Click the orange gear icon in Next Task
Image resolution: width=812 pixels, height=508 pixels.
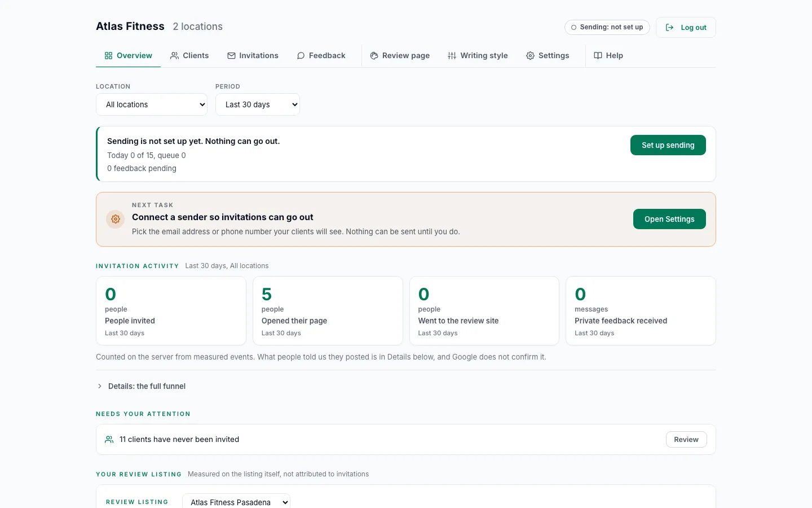coord(115,219)
